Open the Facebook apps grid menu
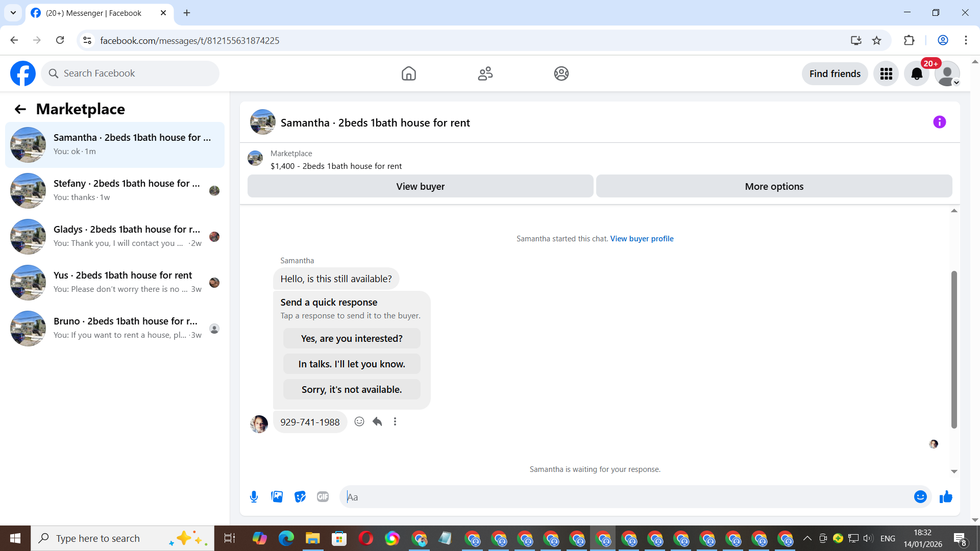980x551 pixels. [x=886, y=74]
